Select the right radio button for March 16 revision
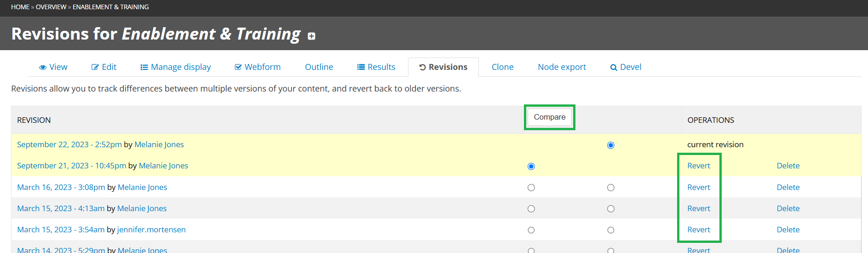The image size is (868, 253). coord(611,188)
